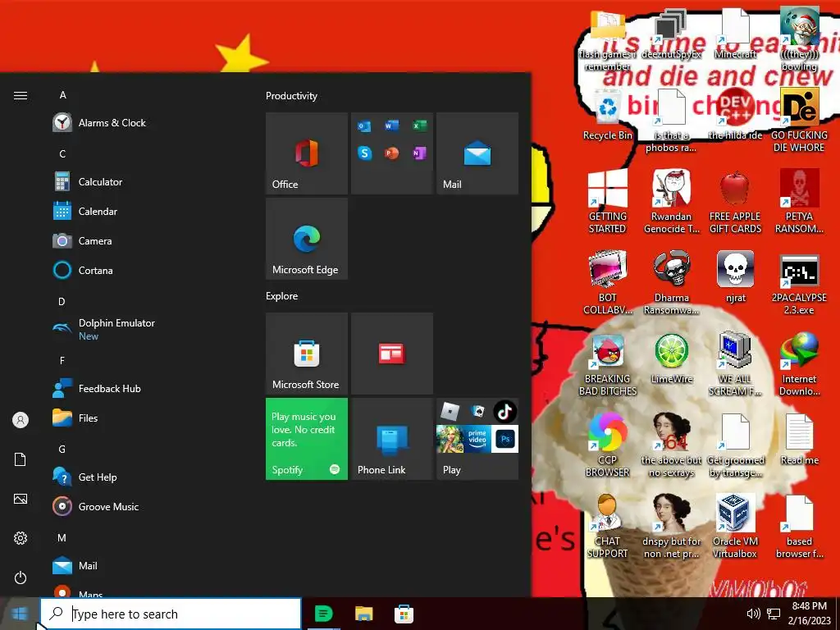This screenshot has height=630, width=840.
Task: Open Microsoft Store from the taskbar
Action: (404, 614)
